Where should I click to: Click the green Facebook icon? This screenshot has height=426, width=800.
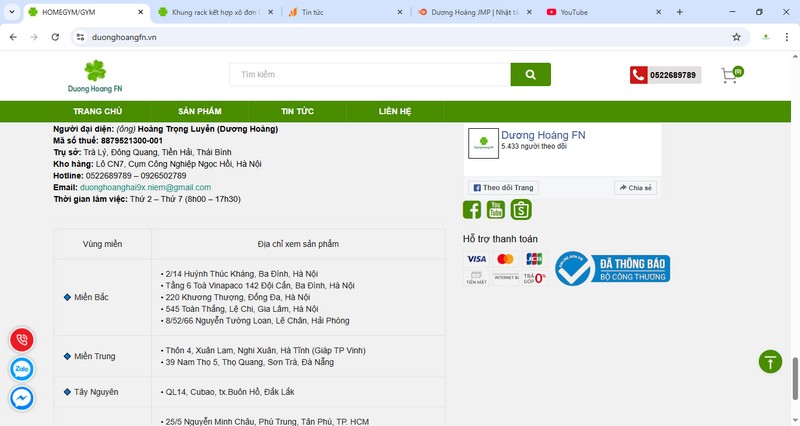(472, 209)
